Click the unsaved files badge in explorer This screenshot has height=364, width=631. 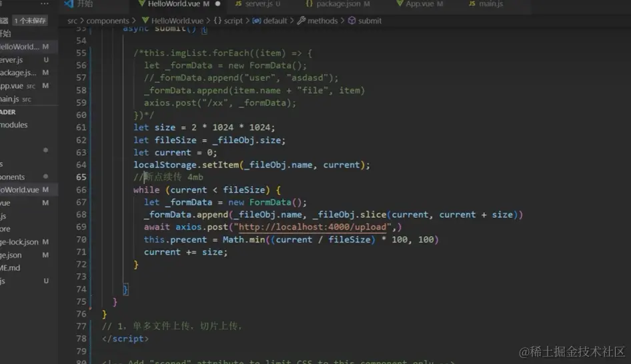[30, 21]
